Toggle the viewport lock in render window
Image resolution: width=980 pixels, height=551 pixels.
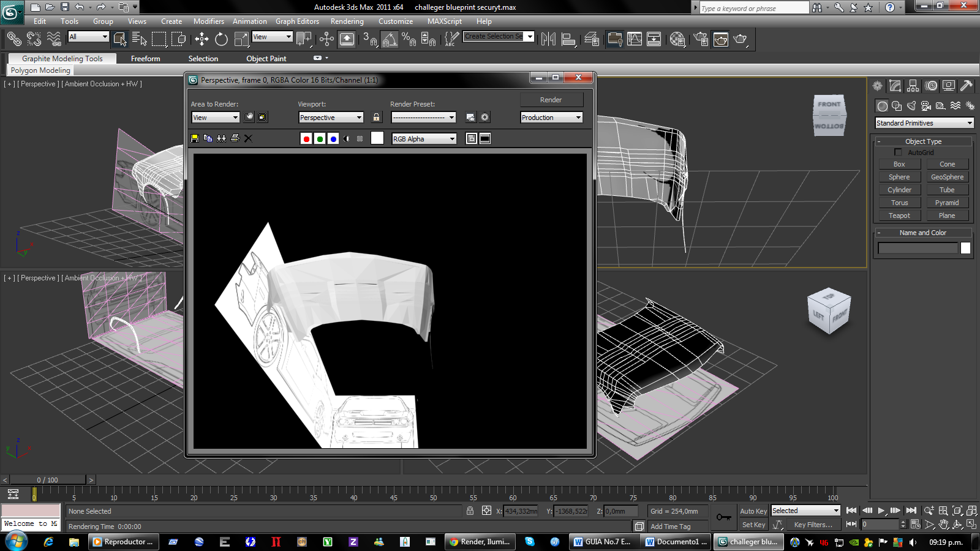coord(376,118)
